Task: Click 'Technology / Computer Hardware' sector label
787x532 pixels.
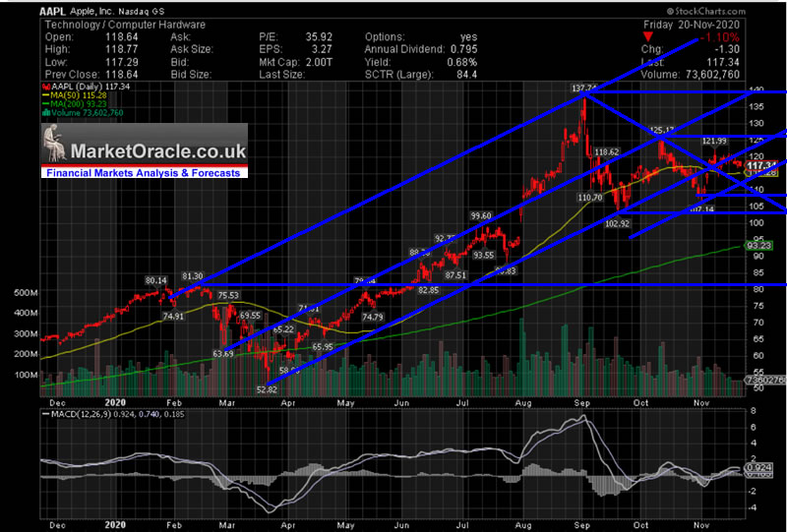Action: (125, 25)
